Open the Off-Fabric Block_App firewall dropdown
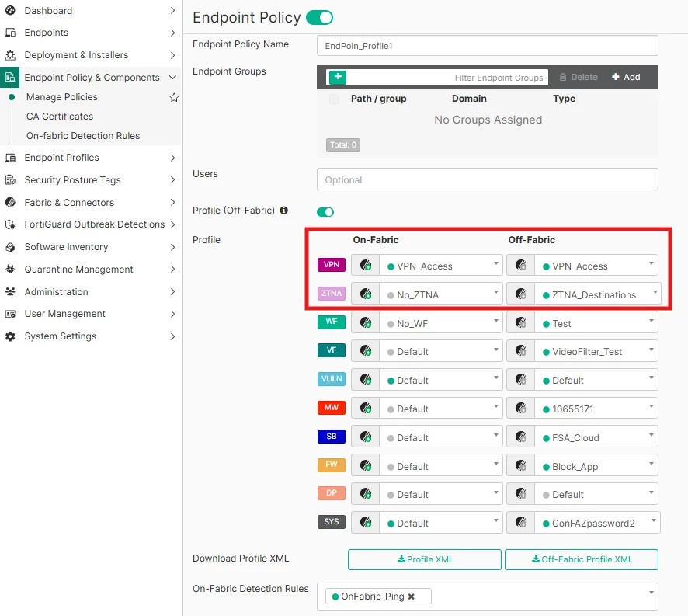The image size is (688, 616). click(596, 465)
